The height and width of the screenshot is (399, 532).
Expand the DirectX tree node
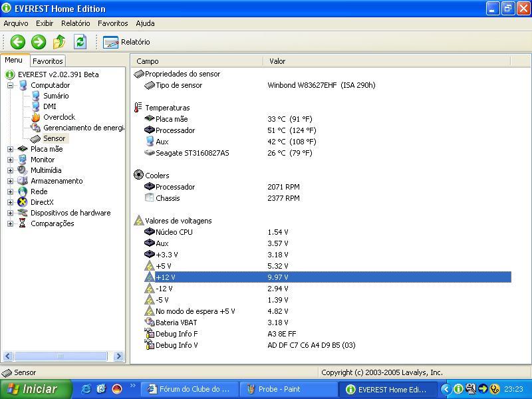(10, 202)
